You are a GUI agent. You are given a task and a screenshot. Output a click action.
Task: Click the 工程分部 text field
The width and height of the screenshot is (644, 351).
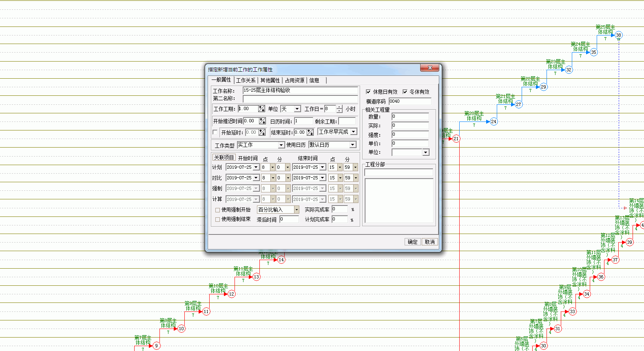(x=398, y=172)
